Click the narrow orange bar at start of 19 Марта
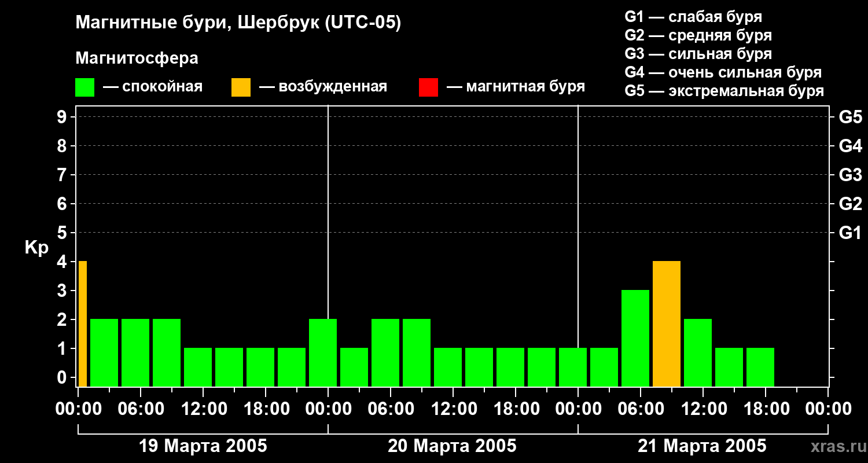Viewport: 868px width, 463px height. pos(83,324)
